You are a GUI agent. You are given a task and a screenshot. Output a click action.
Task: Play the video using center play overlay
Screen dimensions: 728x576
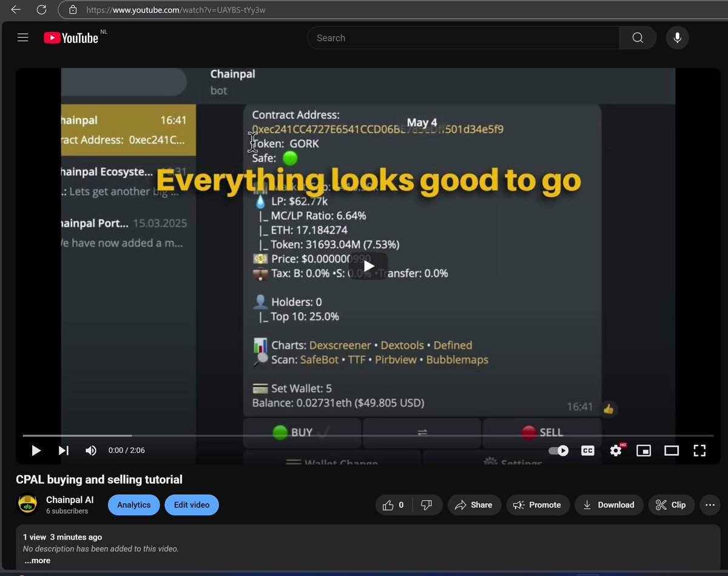(368, 266)
